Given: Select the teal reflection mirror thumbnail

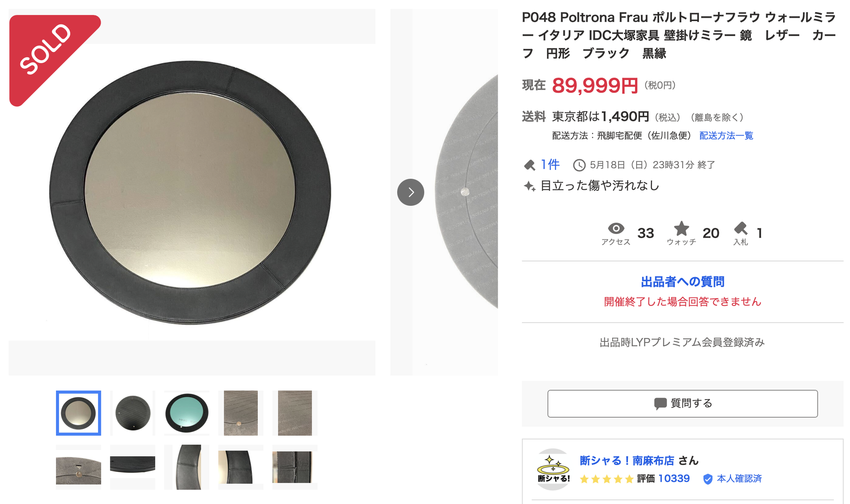Looking at the screenshot, I should (x=187, y=413).
